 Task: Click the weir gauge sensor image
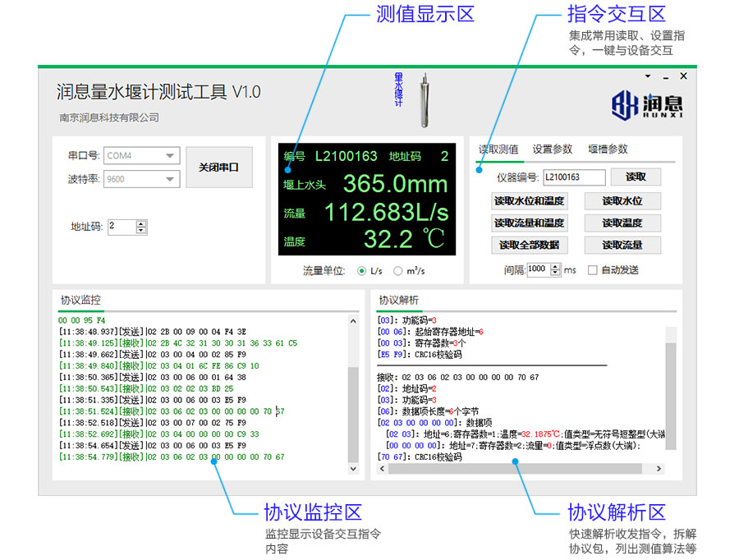click(x=425, y=100)
